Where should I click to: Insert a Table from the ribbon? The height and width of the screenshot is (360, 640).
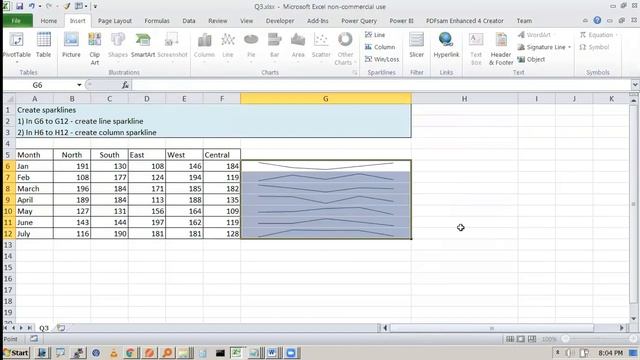[43, 46]
